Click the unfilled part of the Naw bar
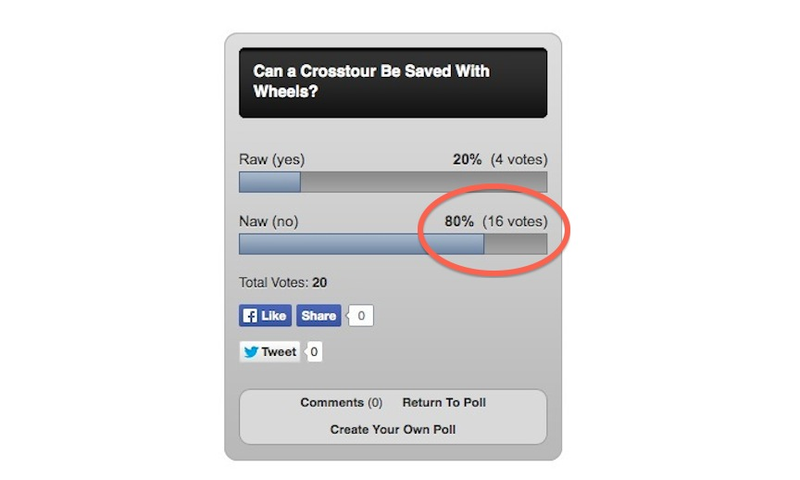The image size is (800, 480). coord(516,244)
